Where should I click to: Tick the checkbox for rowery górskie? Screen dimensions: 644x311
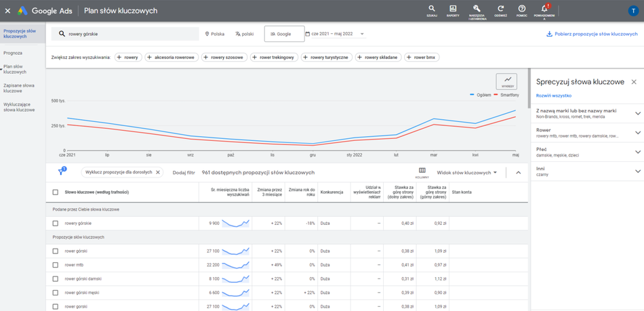tap(56, 223)
